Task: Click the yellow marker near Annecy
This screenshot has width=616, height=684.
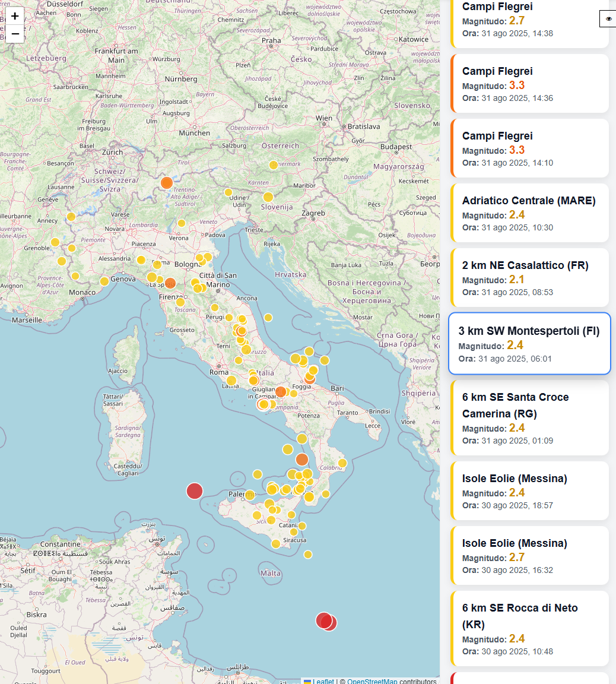Action: tap(71, 217)
